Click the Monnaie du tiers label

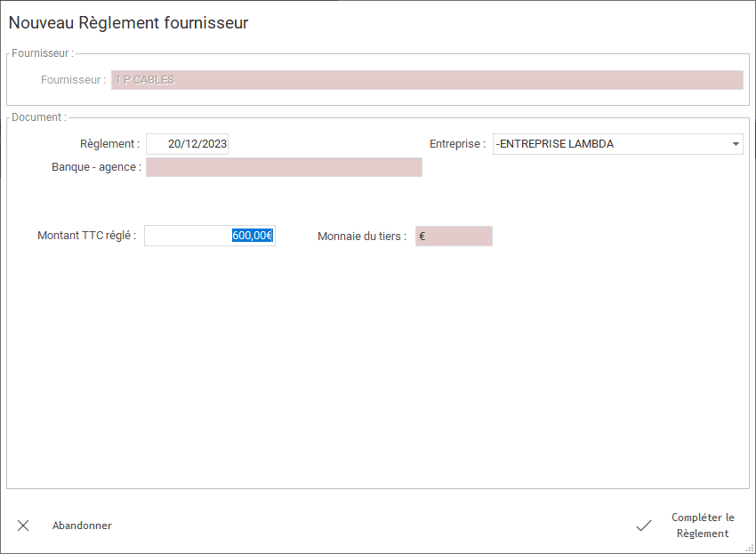362,237
